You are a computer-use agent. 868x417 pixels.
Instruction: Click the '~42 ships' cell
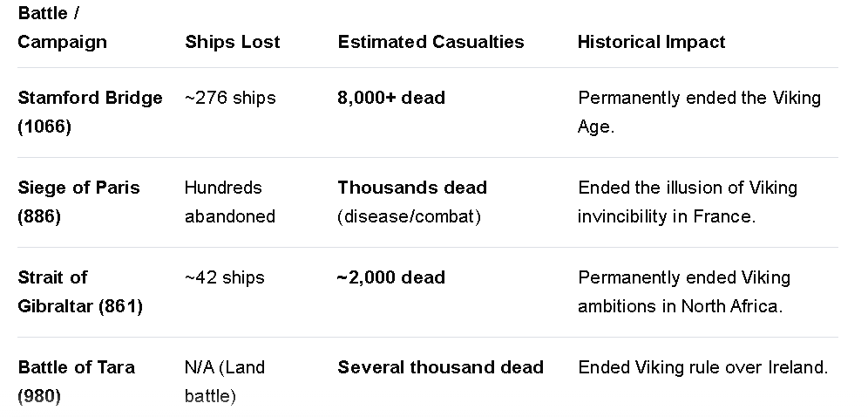225,277
